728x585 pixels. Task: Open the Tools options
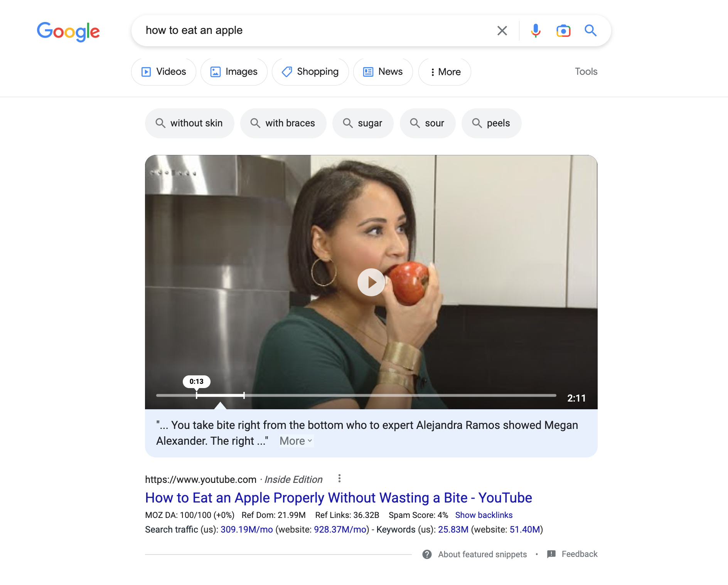(586, 72)
